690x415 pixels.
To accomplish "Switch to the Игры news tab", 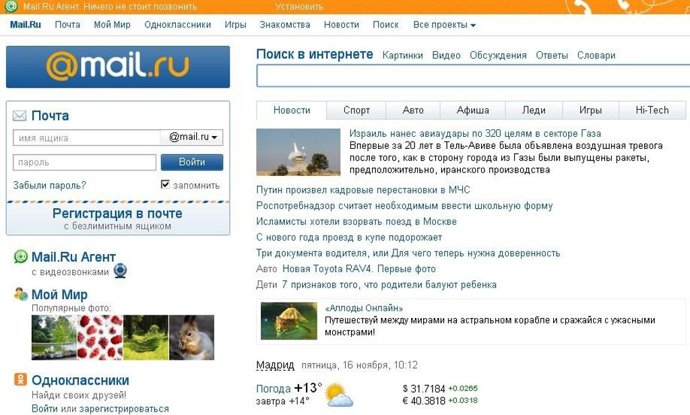I will pos(591,110).
